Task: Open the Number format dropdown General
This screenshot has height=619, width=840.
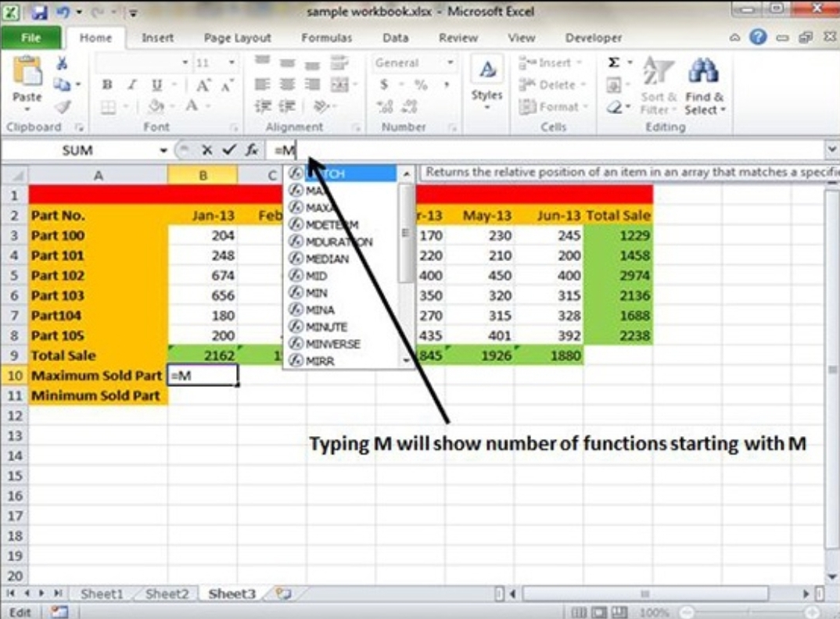Action: [x=451, y=63]
